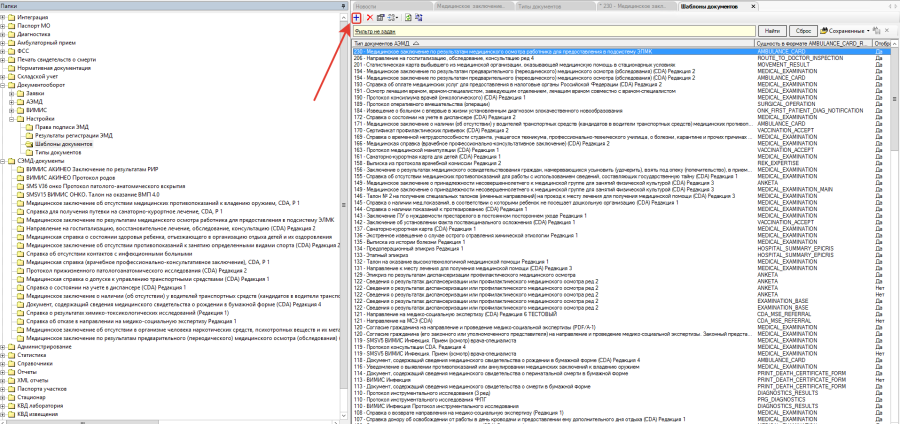Click the Сброс button

point(803,30)
